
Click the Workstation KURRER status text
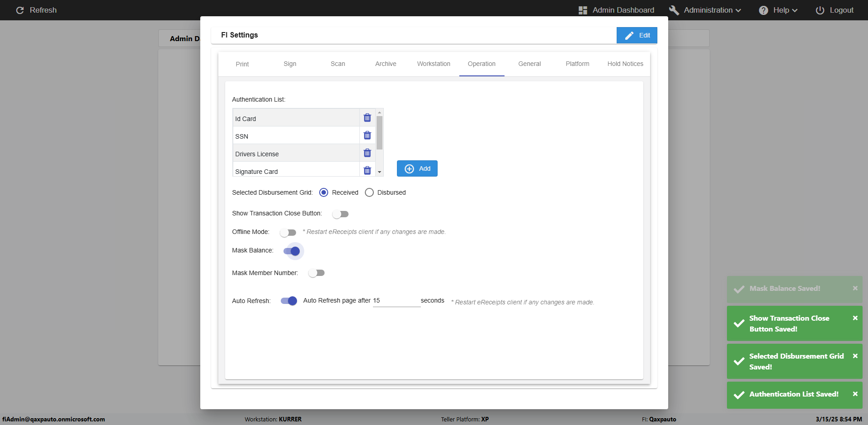pos(273,419)
